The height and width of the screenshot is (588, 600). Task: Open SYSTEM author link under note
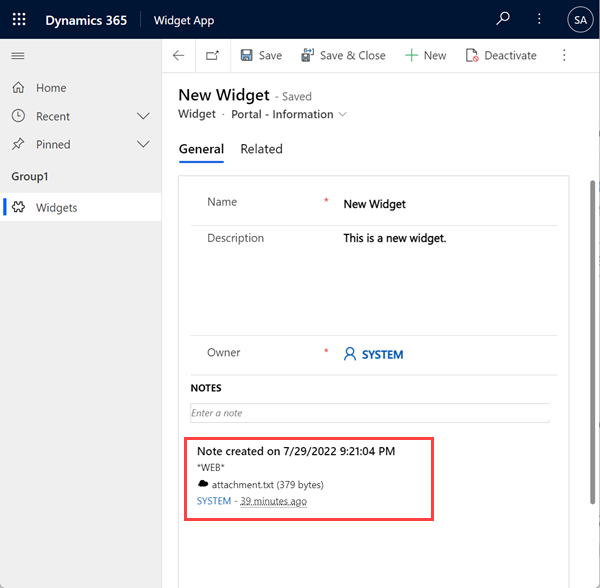tap(214, 501)
